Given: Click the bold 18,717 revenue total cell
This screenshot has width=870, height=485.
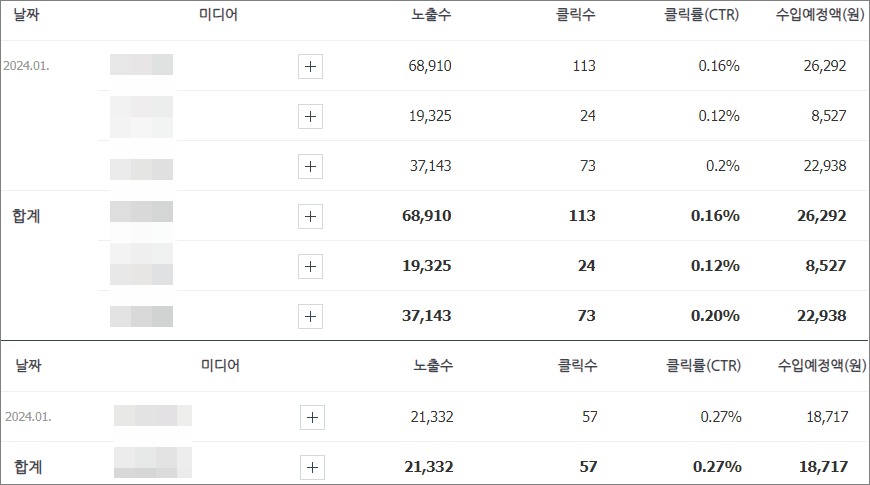Looking at the screenshot, I should [x=823, y=467].
